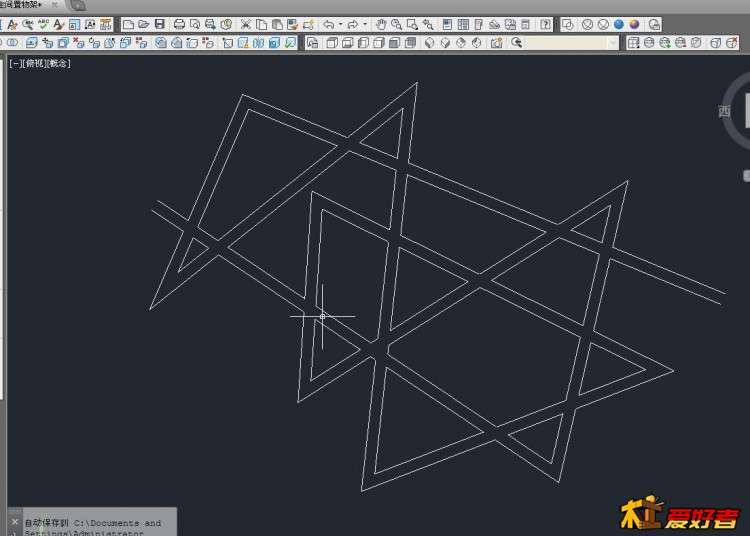750x536 pixels.
Task: Create a camera view
Action: pyautogui.click(x=496, y=43)
